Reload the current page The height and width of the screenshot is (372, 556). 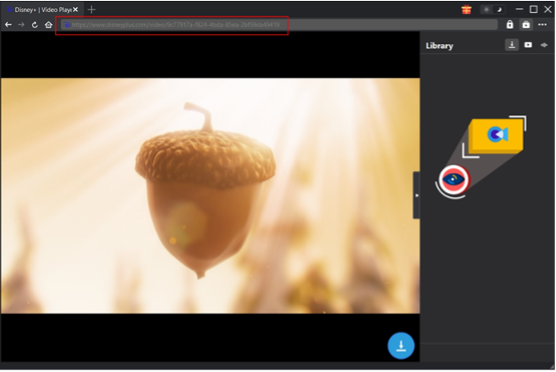click(x=34, y=24)
